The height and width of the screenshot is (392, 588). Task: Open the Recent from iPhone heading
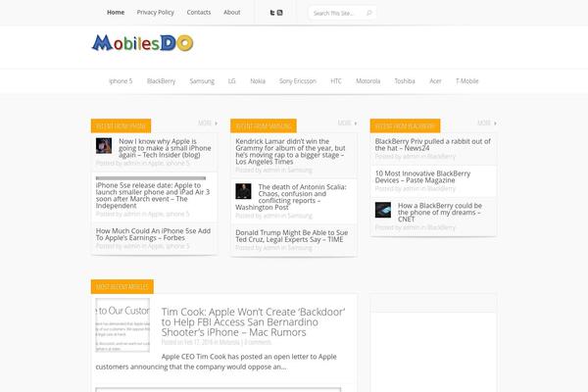tap(121, 126)
